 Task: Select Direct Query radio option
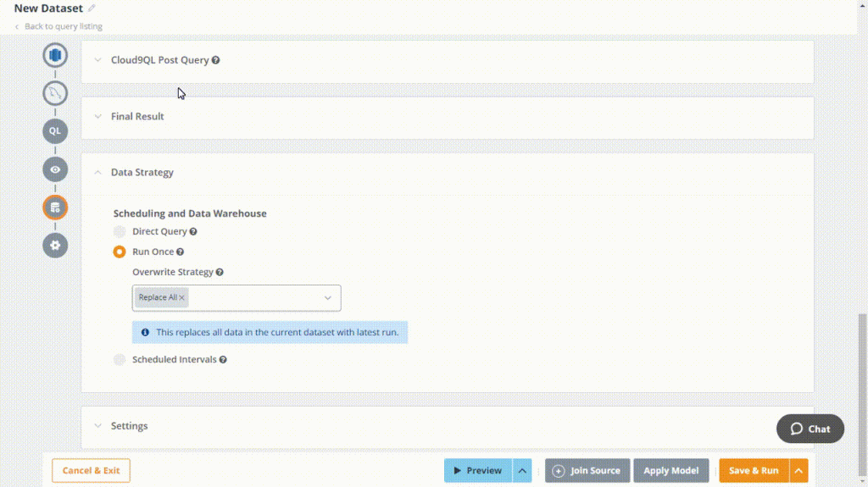(119, 231)
